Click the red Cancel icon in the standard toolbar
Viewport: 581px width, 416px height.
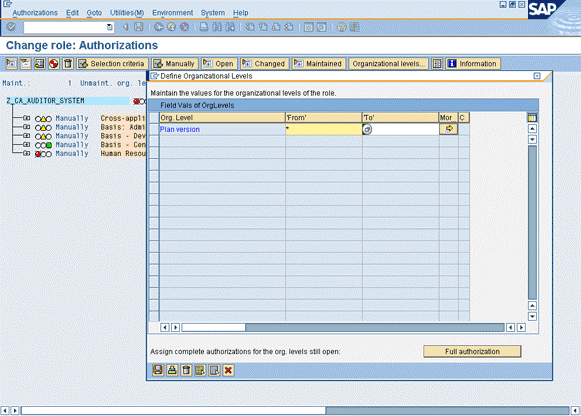184,27
